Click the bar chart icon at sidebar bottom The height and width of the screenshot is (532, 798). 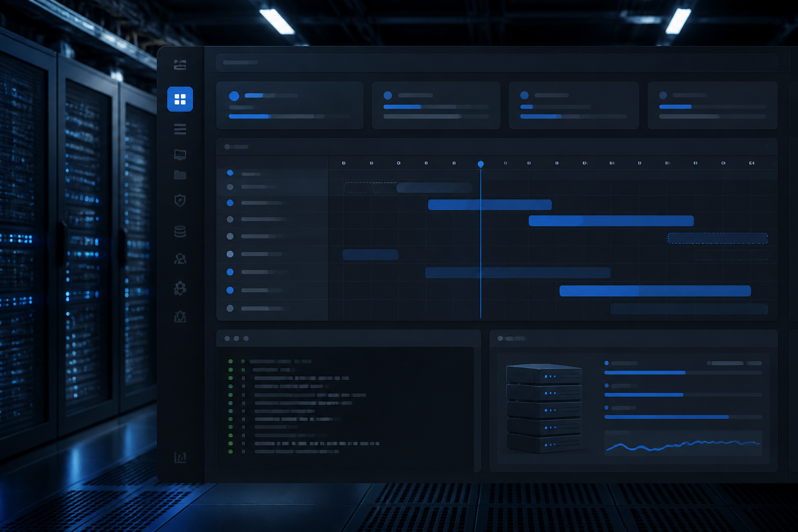point(180,458)
